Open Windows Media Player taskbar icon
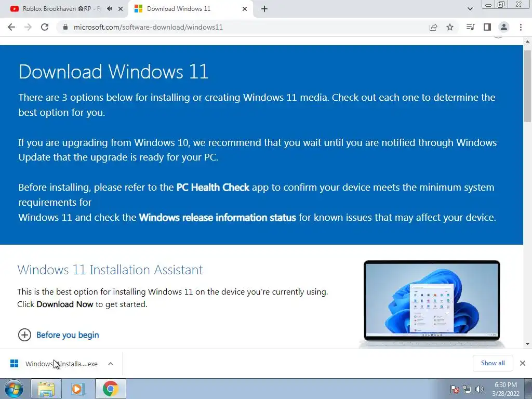Screen dimensions: 532x399 click(x=77, y=389)
